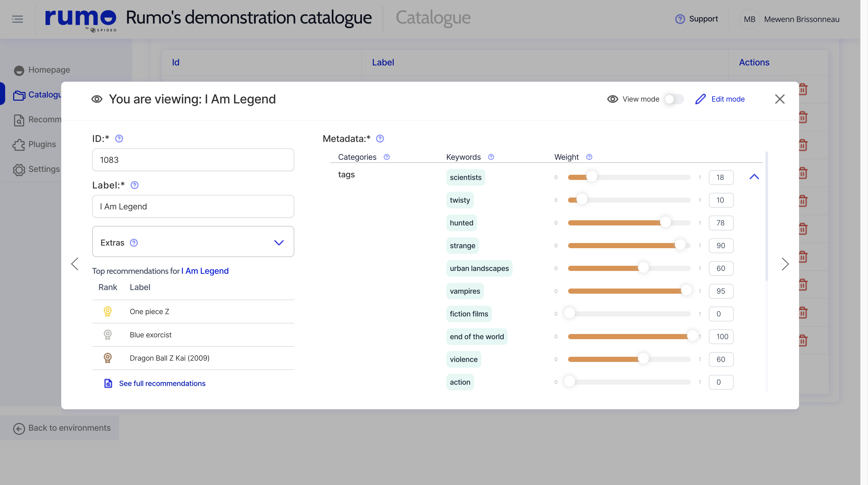The image size is (868, 485).
Task: Click the I Am Legend recommendations link
Action: click(x=205, y=271)
